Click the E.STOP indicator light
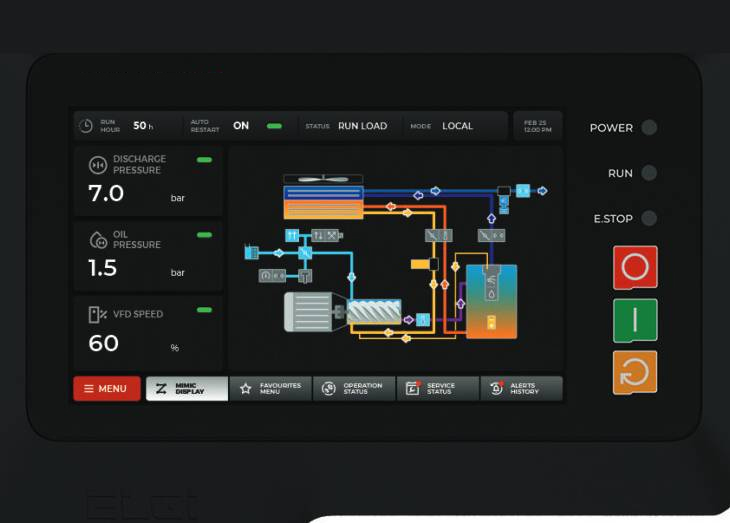The height and width of the screenshot is (523, 730). tap(649, 218)
